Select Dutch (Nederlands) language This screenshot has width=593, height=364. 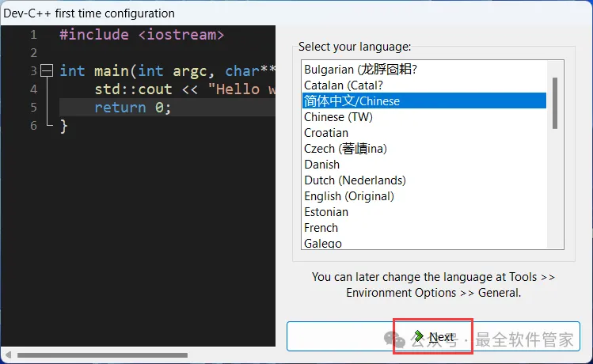[x=424, y=180]
